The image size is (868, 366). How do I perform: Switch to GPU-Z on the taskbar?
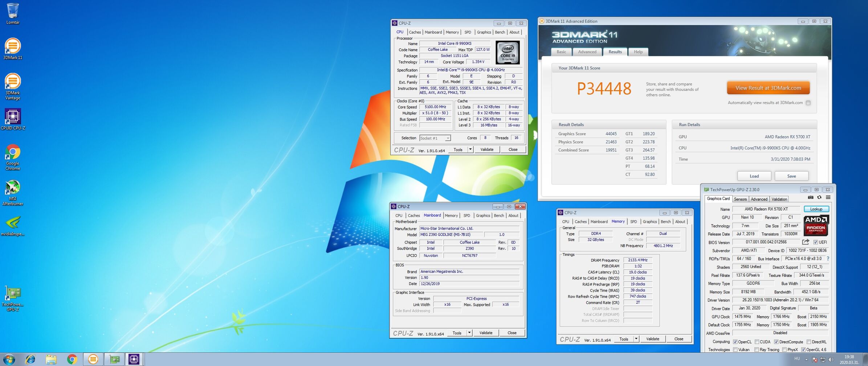115,359
